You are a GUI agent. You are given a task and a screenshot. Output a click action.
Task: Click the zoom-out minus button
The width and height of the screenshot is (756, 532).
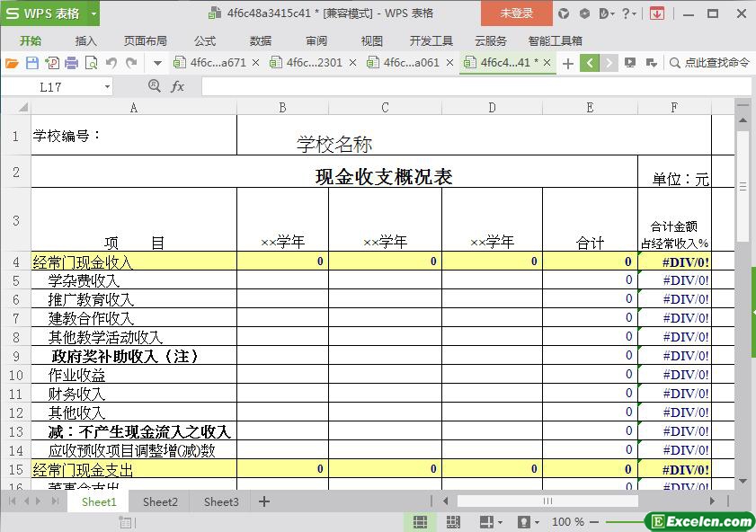tap(594, 522)
